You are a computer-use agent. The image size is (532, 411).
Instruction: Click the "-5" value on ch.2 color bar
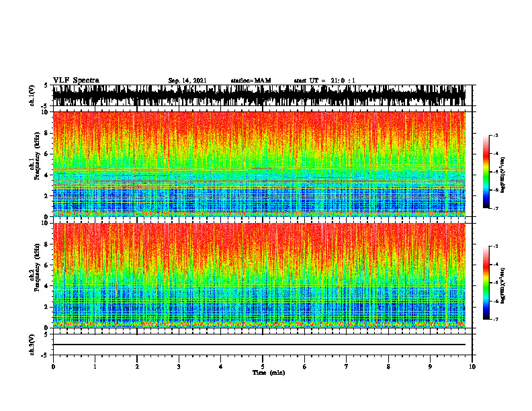pos(495,283)
